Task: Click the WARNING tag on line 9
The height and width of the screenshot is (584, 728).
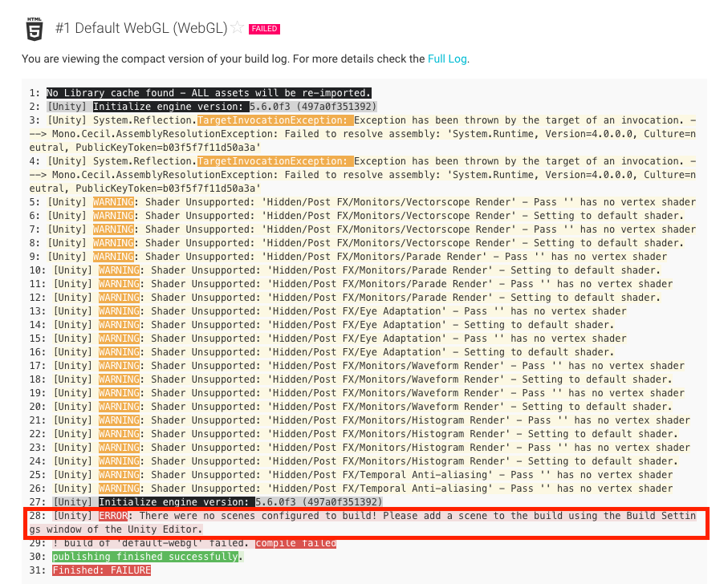Action: pyautogui.click(x=113, y=257)
